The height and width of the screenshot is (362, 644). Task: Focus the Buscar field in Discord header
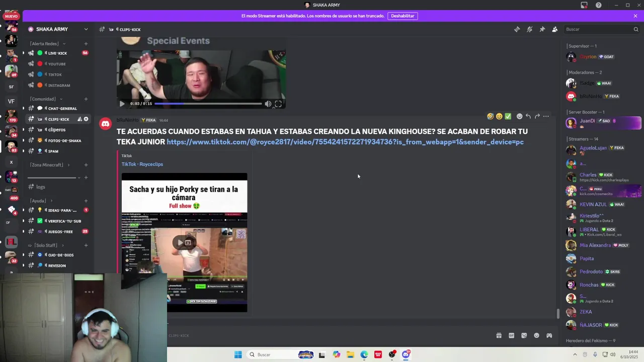[602, 29]
